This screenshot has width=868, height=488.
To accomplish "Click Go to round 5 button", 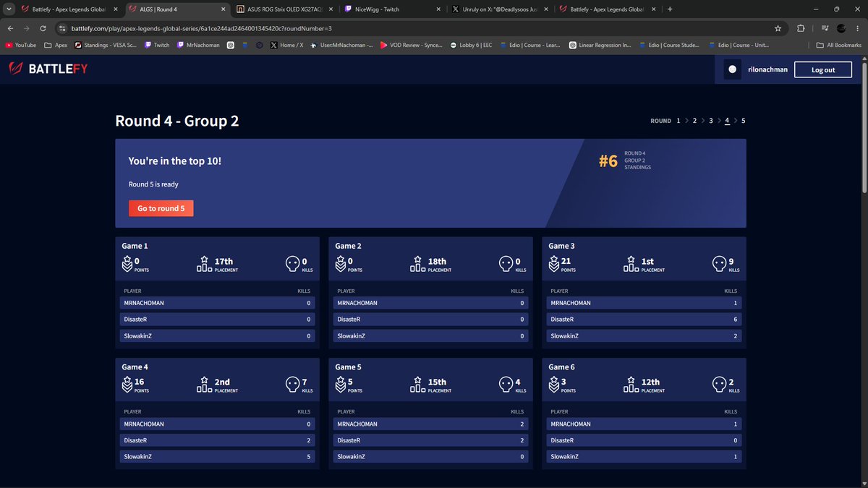I will click(161, 208).
